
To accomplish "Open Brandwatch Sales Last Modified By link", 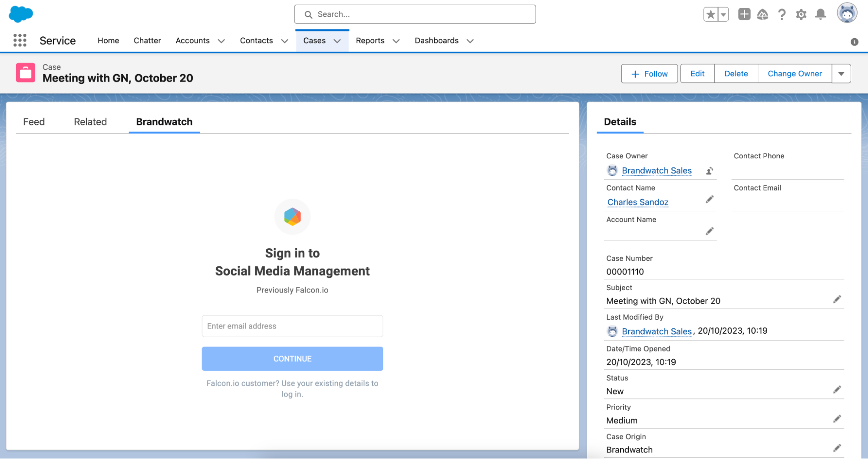I will point(657,331).
